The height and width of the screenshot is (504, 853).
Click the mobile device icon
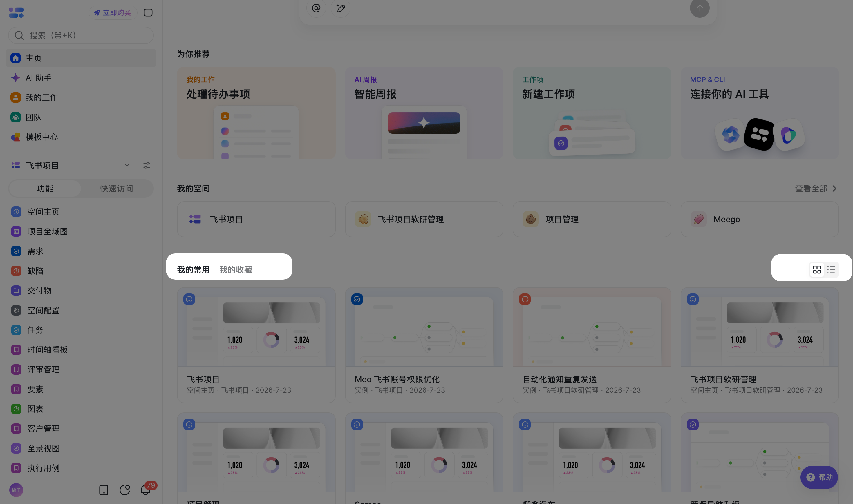[x=104, y=490]
